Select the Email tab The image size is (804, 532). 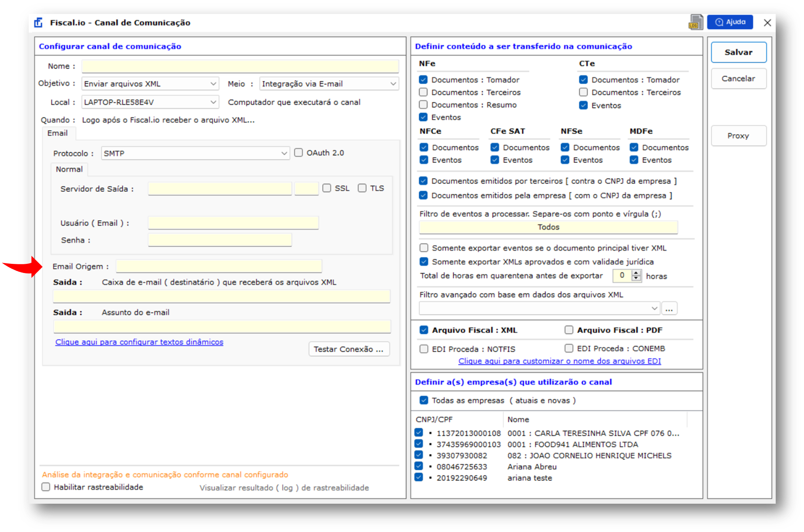57,133
